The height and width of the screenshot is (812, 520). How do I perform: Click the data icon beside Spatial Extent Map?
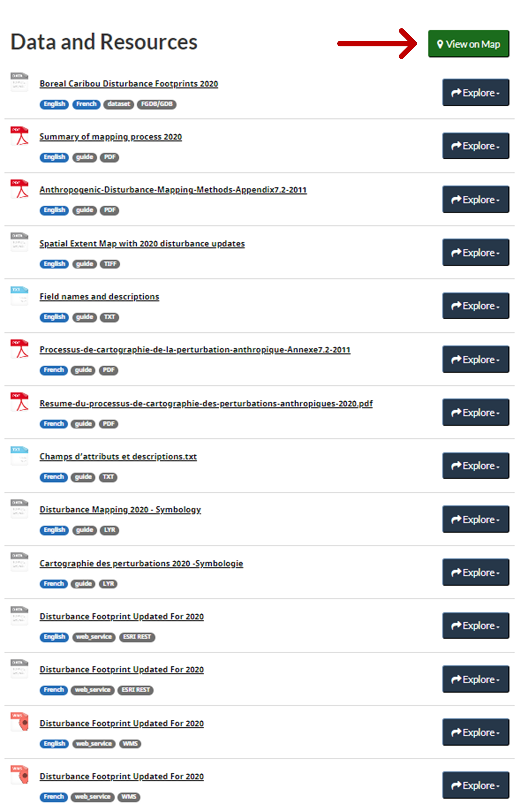19,242
